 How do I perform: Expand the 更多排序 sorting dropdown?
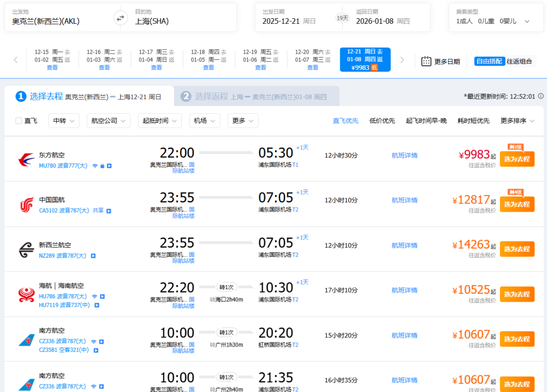coord(517,121)
